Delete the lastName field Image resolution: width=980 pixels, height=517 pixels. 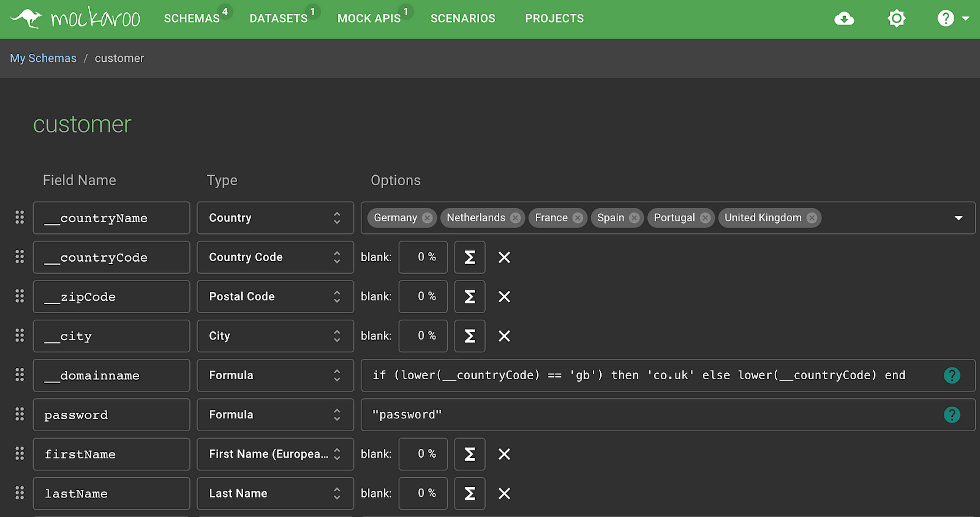click(x=504, y=493)
